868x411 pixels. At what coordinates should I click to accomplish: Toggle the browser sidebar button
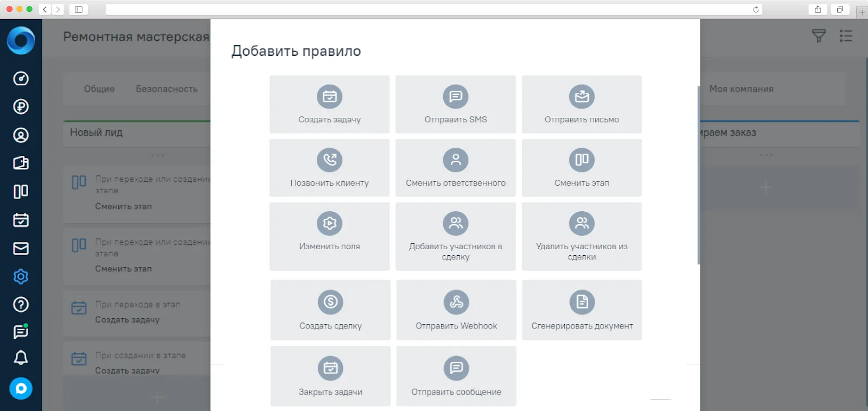tap(79, 9)
